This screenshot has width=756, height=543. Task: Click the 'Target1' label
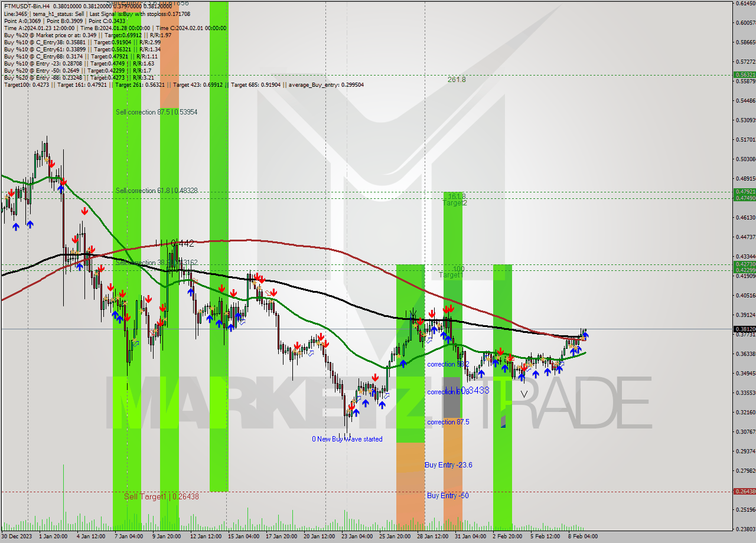tap(451, 275)
